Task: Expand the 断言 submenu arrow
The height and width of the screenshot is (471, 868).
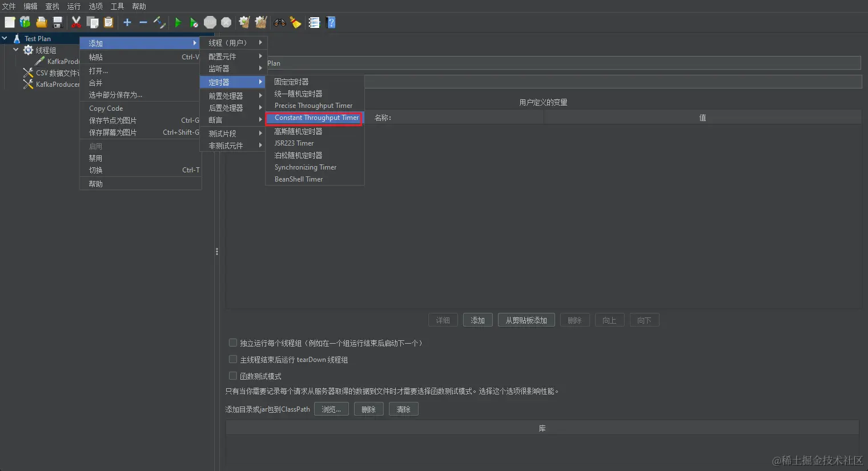Action: [x=260, y=119]
